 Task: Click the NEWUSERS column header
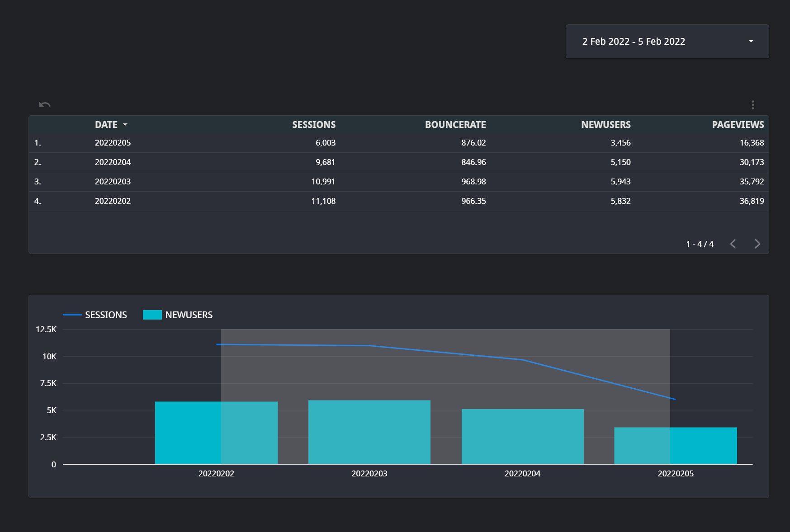tap(606, 125)
